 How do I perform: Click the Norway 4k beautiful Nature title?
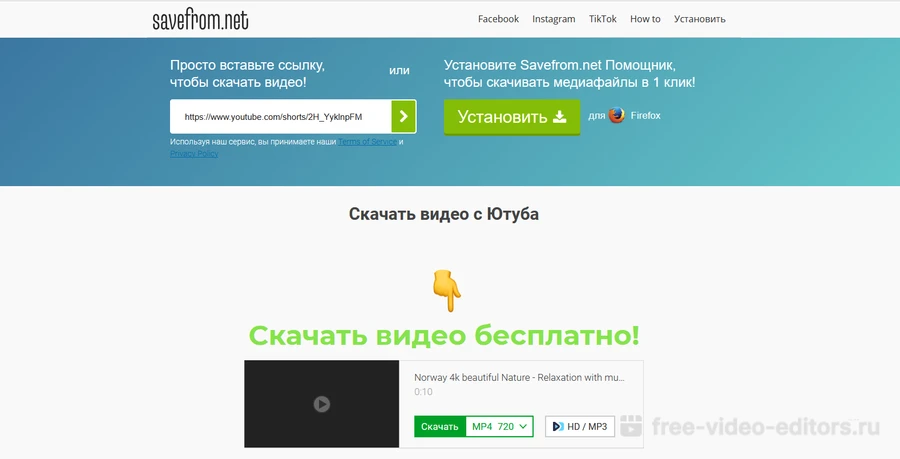click(519, 378)
